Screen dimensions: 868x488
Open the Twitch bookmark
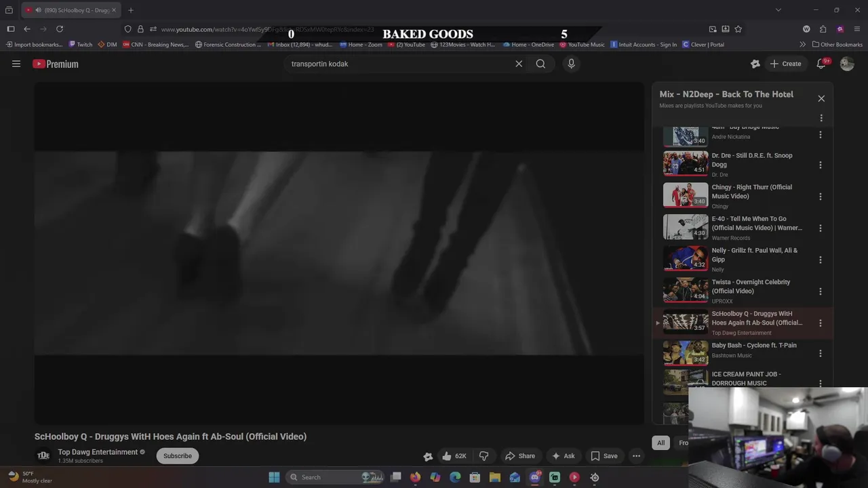click(x=81, y=45)
